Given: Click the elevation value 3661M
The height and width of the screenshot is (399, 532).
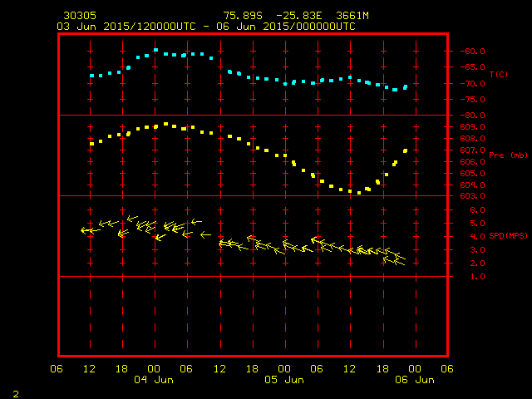Looking at the screenshot, I should click(352, 16).
